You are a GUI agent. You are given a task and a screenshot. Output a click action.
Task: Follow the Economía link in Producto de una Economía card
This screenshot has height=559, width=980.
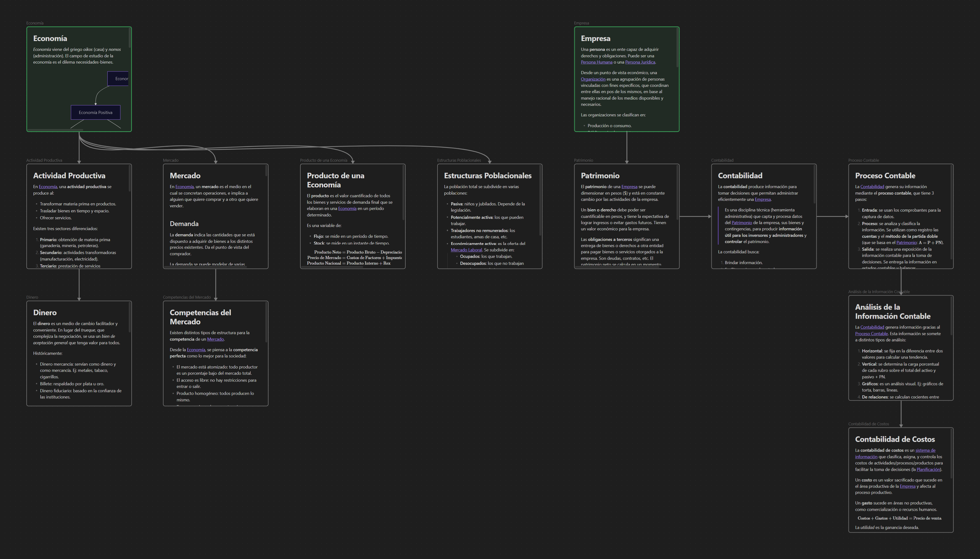(x=347, y=209)
